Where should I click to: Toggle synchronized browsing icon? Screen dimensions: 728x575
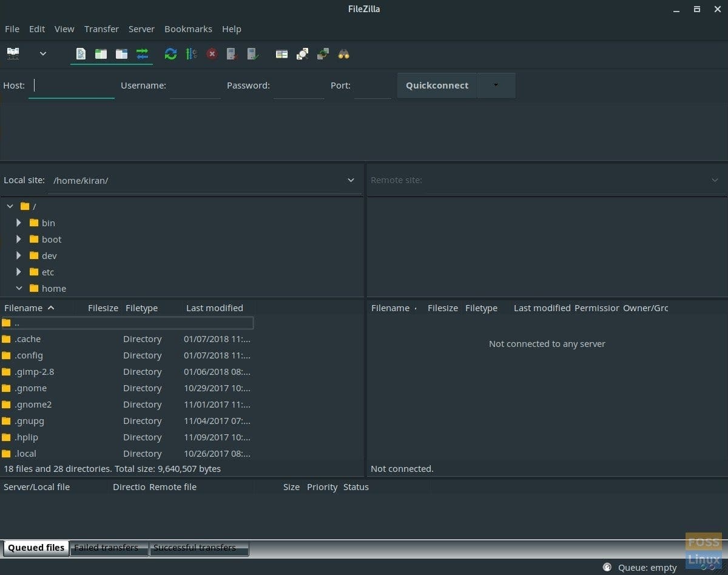(x=323, y=54)
